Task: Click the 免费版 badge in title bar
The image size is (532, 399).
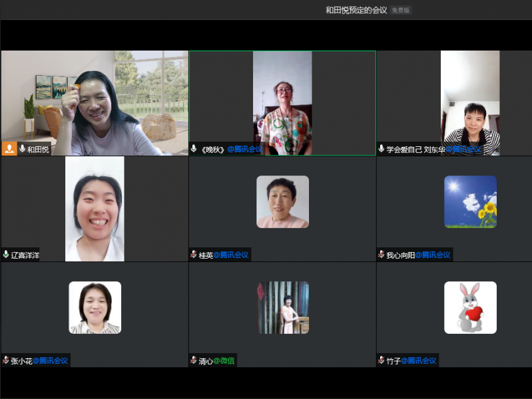Action: (401, 10)
